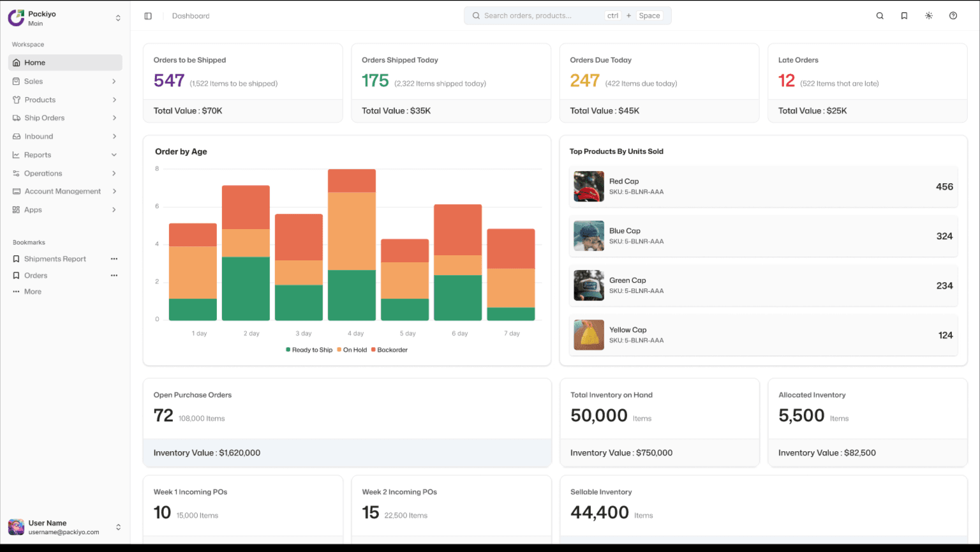
Task: Toggle light/dark theme sun icon
Action: click(x=929, y=16)
